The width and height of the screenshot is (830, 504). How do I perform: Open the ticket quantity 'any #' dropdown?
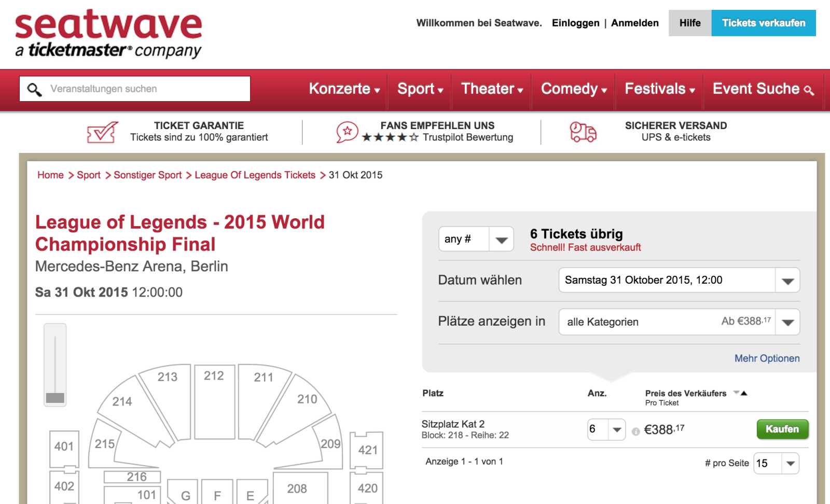point(476,239)
